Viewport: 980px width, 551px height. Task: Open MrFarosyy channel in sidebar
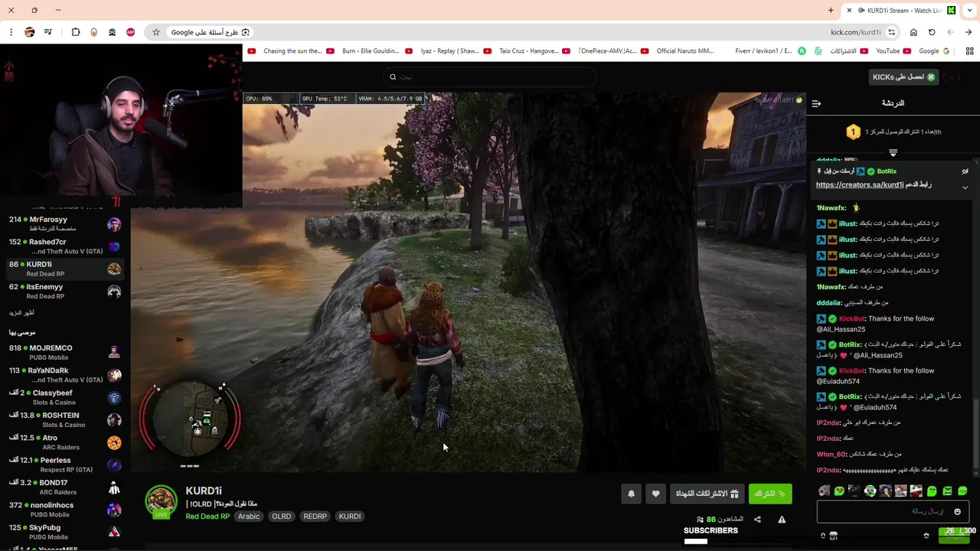point(65,224)
